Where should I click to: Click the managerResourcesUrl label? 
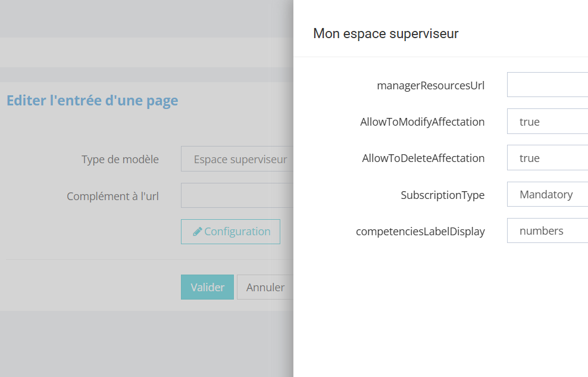430,85
